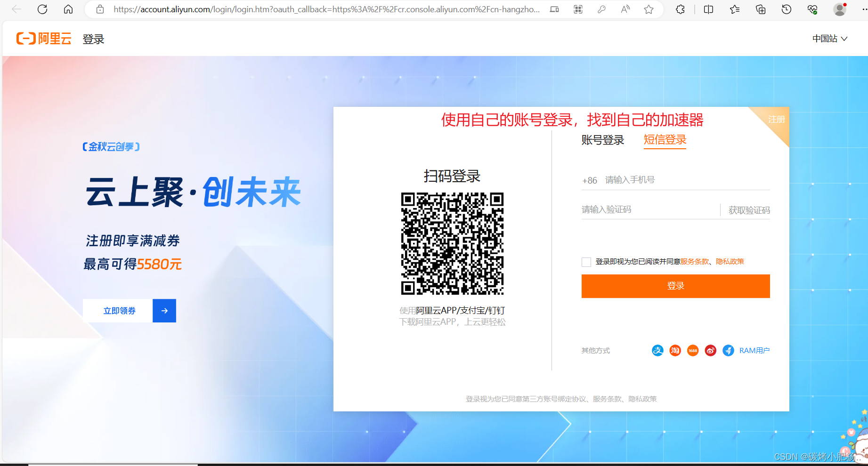Focus the 请输入验证码 input field
The height and width of the screenshot is (466, 868).
coord(650,209)
